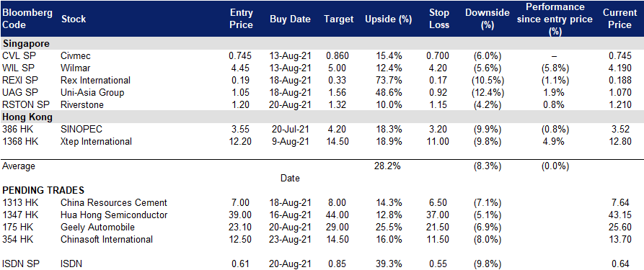Viewport: 644px width, 270px height.
Task: Select the ISDN SP Bloomberg code
Action: [19, 264]
